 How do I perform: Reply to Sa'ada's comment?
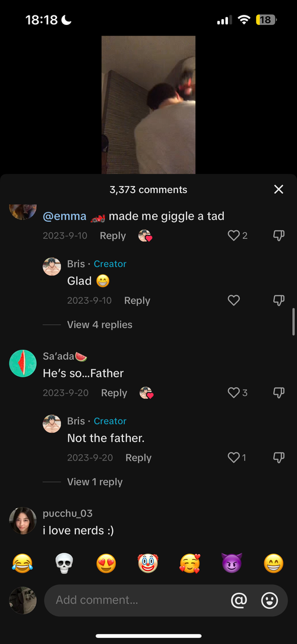pos(114,393)
